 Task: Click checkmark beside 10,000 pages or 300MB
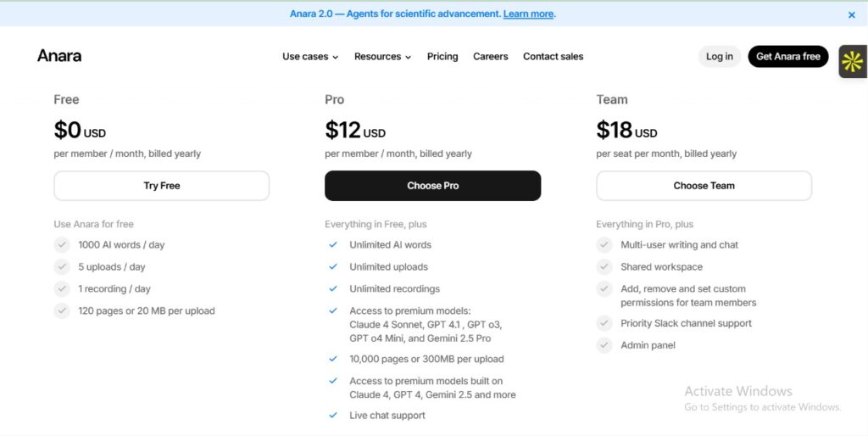tap(332, 359)
